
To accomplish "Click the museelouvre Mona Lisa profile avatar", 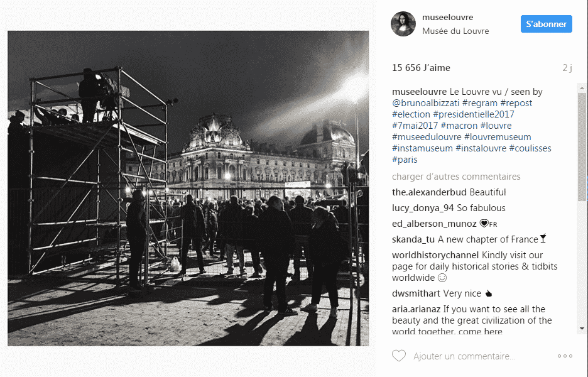I will [403, 24].
